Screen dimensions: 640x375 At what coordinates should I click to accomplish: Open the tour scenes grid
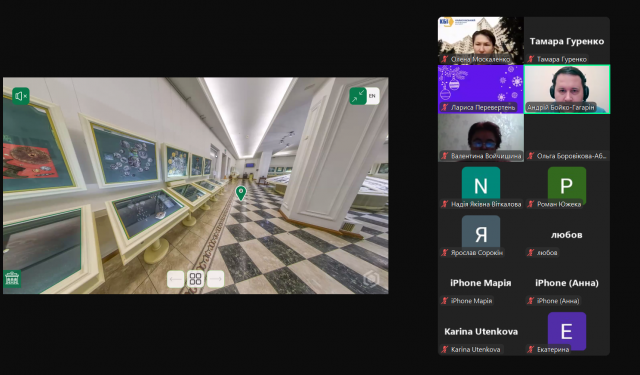(x=196, y=279)
